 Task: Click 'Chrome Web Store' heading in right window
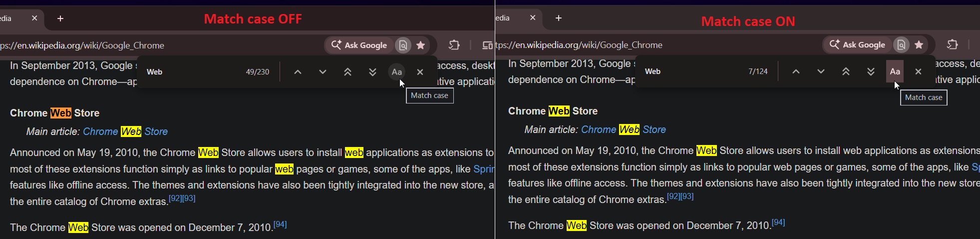553,111
